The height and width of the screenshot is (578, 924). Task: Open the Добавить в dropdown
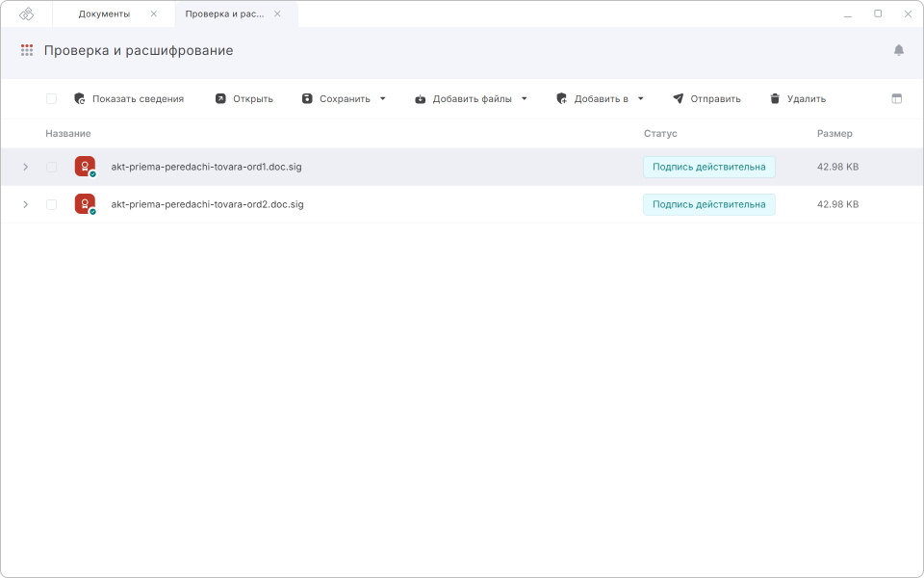coord(600,98)
